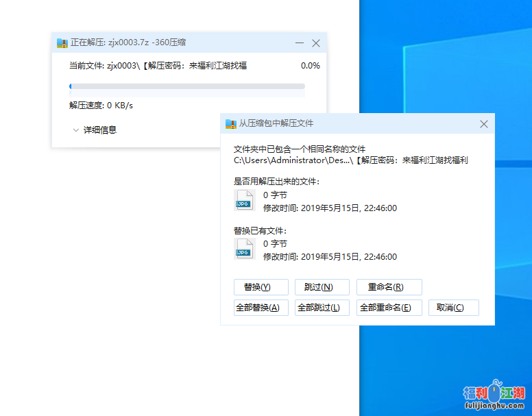
Task: Click the extraction progress bar
Action: [x=186, y=86]
